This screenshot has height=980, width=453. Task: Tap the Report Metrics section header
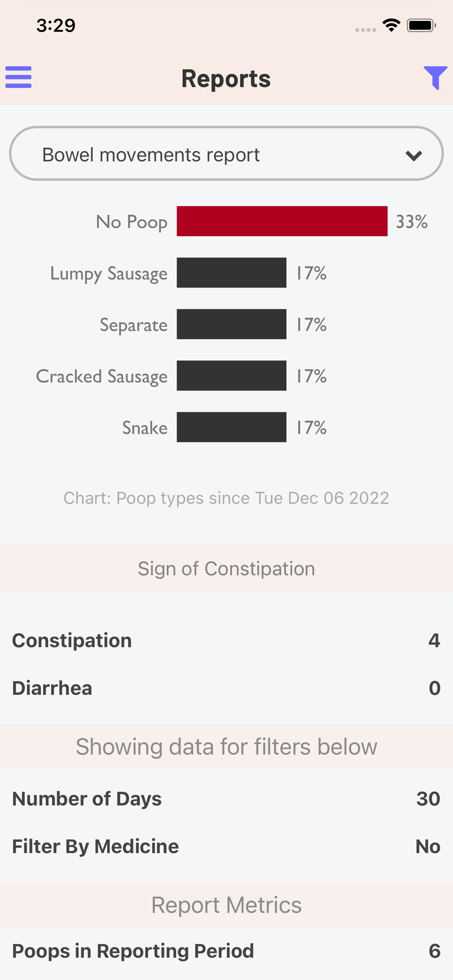click(226, 905)
